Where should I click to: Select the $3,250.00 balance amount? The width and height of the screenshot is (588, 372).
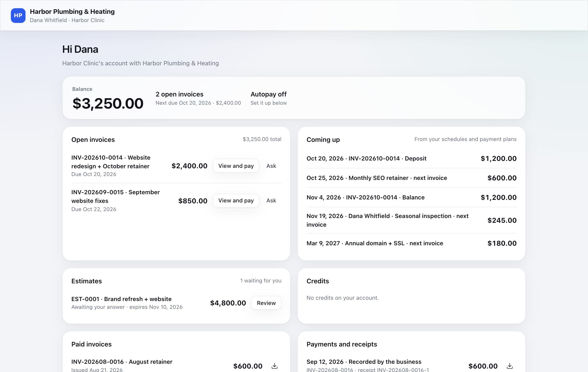coord(108,103)
